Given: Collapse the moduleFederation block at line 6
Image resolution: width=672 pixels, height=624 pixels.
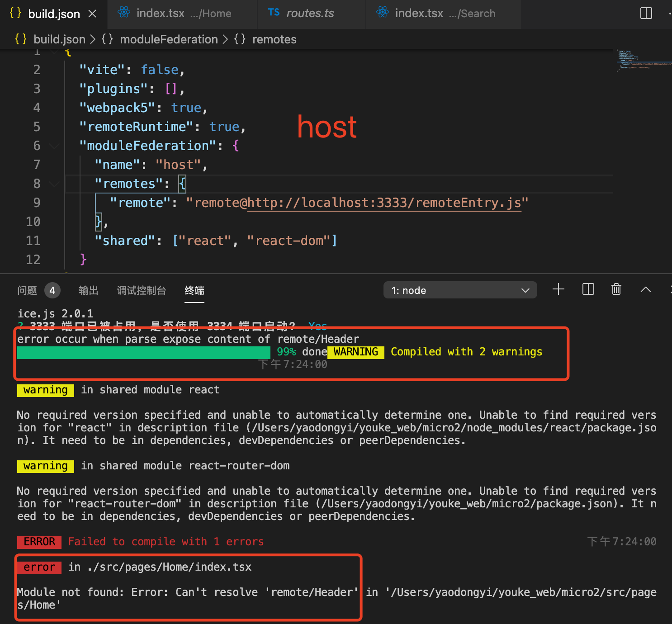Looking at the screenshot, I should [x=54, y=146].
